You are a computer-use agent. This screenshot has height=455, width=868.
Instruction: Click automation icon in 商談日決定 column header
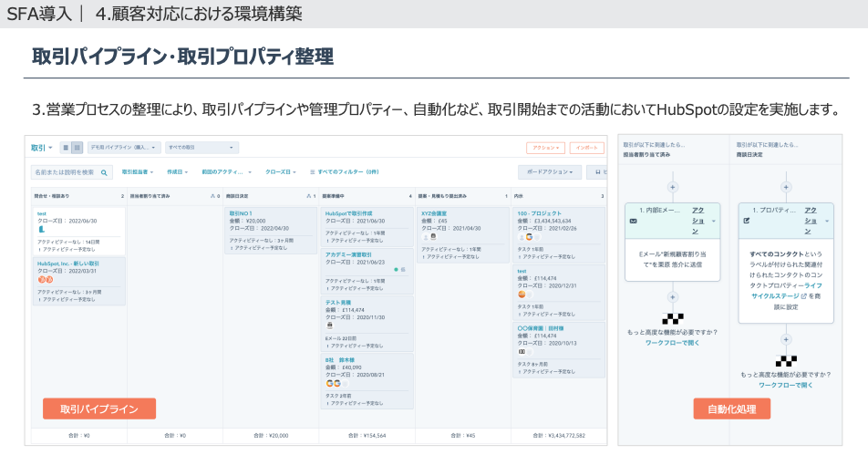tap(309, 196)
